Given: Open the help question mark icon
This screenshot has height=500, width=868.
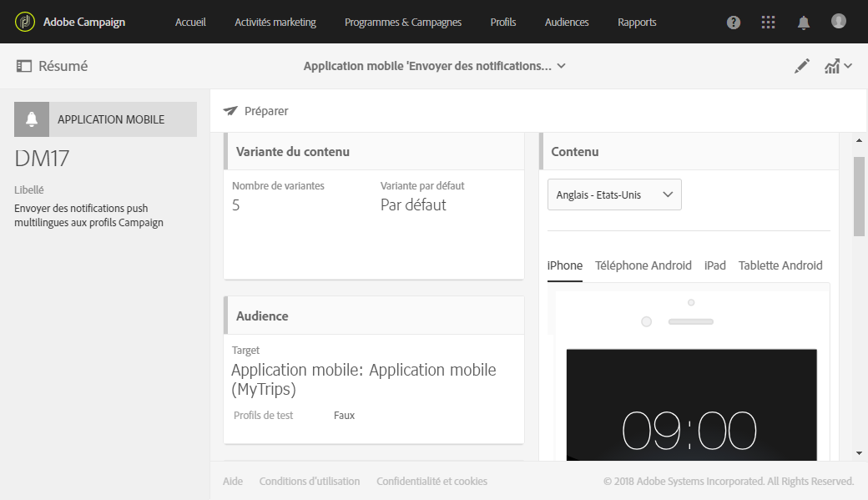Looking at the screenshot, I should click(734, 23).
